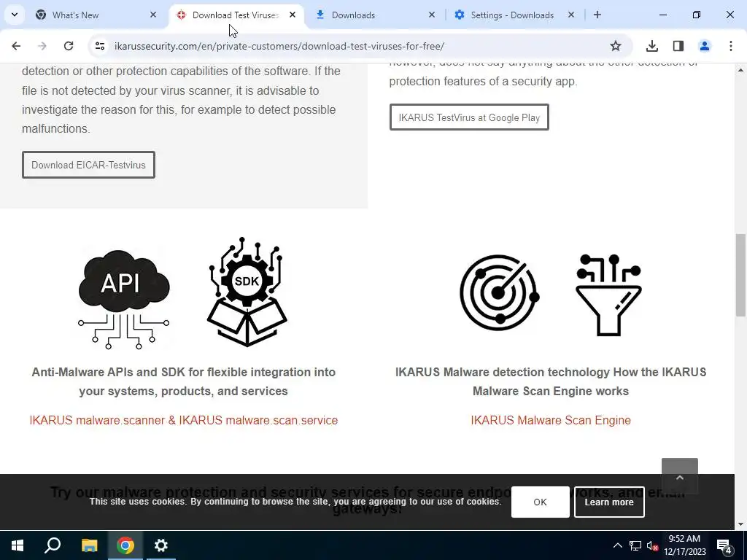Viewport: 747px width, 560px height.
Task: Minimize the Chrome window
Action: (662, 15)
